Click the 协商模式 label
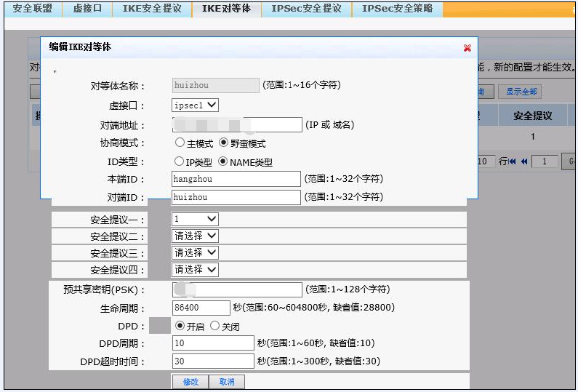 pyautogui.click(x=122, y=143)
